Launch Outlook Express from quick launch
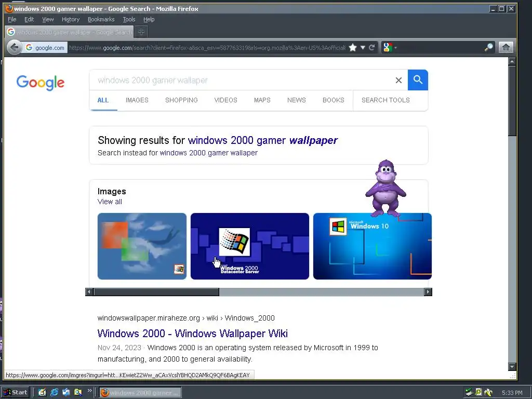 [x=66, y=392]
